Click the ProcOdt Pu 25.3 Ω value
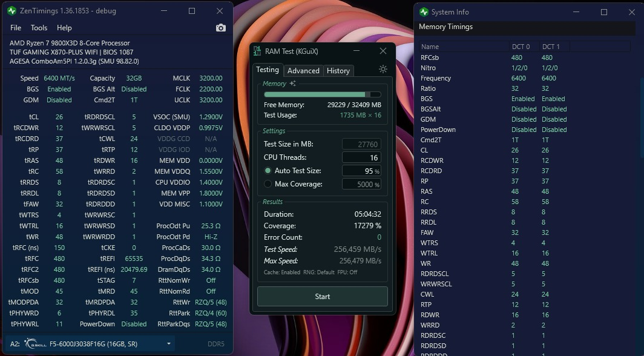Image resolution: width=644 pixels, height=356 pixels. pyautogui.click(x=211, y=226)
